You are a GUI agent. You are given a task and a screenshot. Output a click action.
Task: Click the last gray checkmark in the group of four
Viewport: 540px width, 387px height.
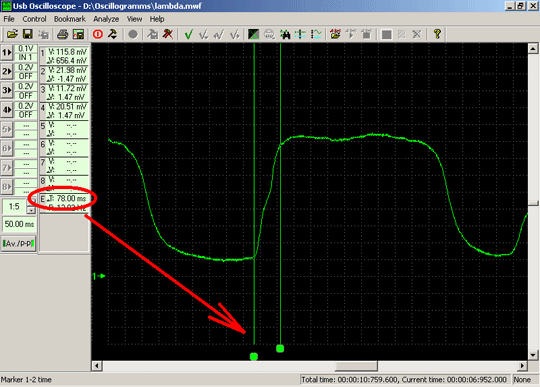point(235,34)
